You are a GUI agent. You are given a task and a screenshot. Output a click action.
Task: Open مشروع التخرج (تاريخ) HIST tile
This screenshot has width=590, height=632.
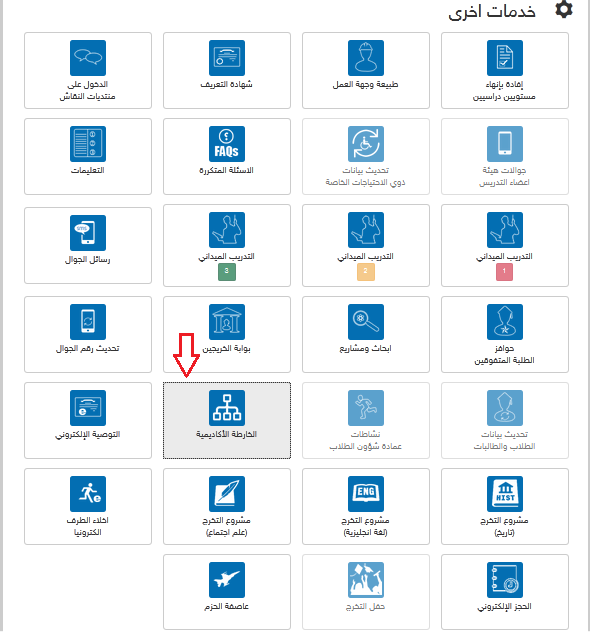point(505,507)
